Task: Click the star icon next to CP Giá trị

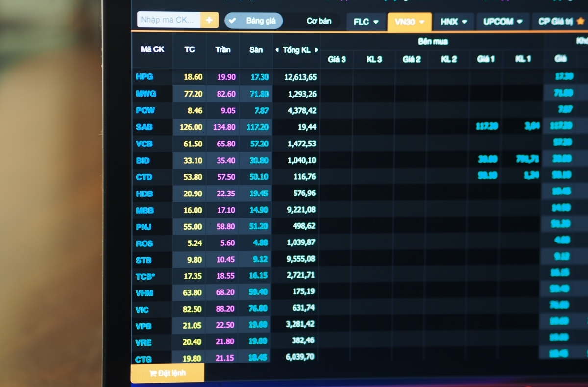Action: coord(580,22)
